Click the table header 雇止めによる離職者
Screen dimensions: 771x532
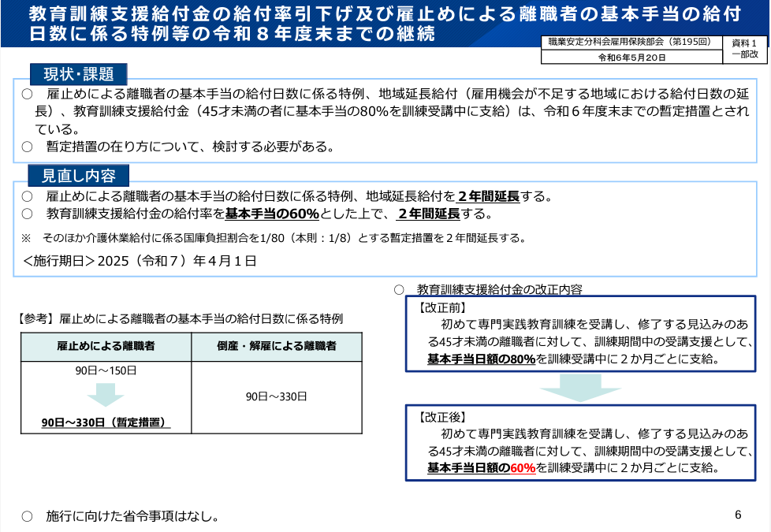[106, 347]
